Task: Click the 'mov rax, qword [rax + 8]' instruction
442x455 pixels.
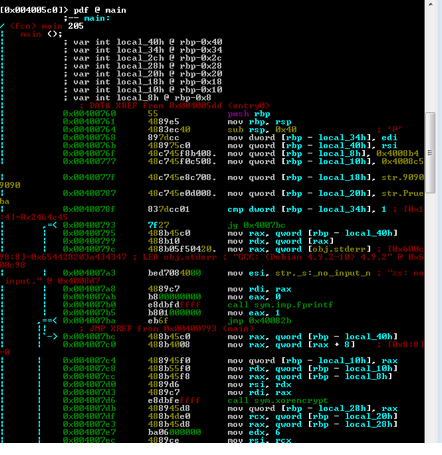Action: [291, 345]
